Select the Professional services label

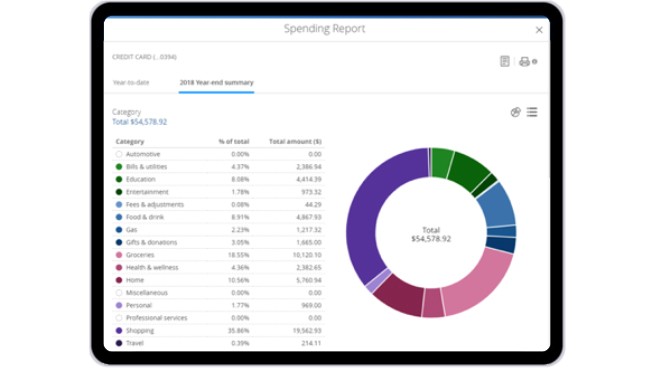click(157, 318)
